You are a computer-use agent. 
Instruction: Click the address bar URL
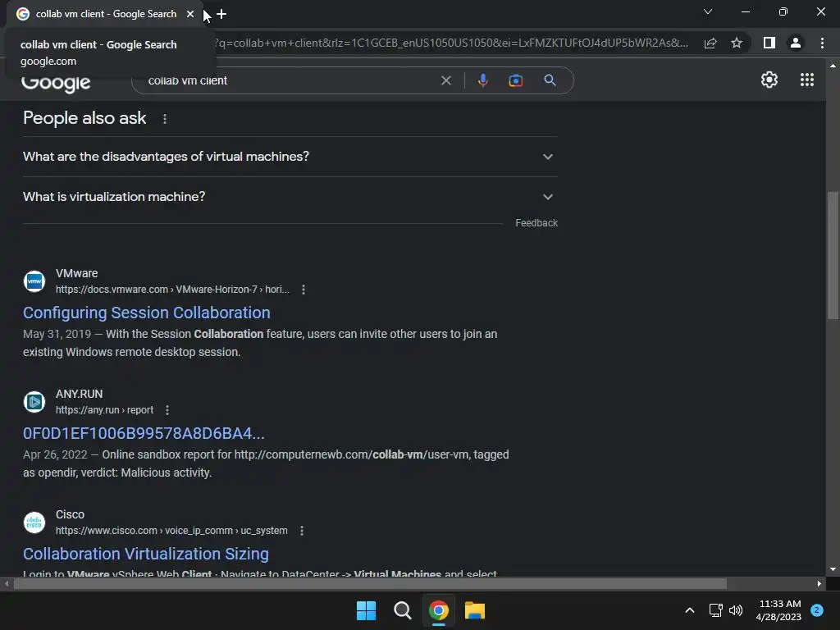click(453, 43)
